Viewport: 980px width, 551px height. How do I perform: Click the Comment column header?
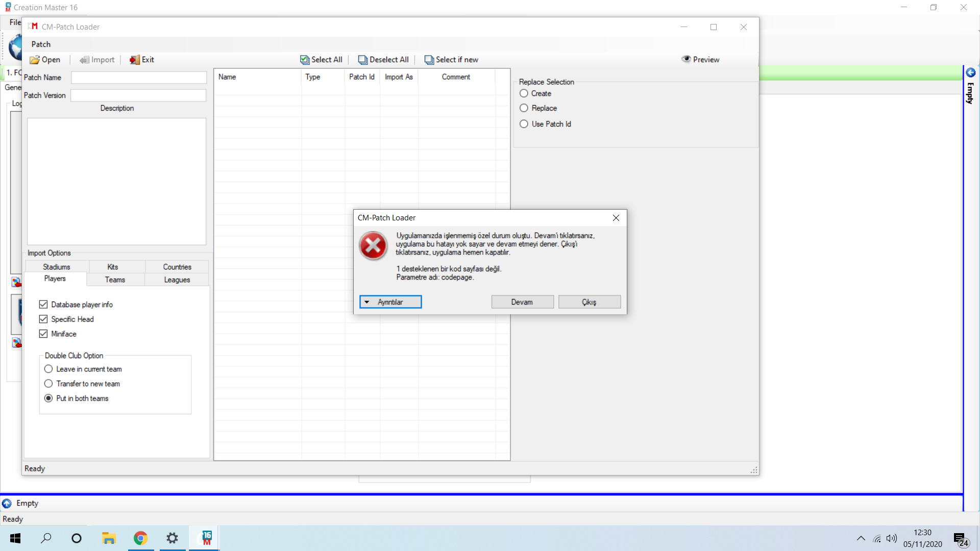pyautogui.click(x=456, y=77)
